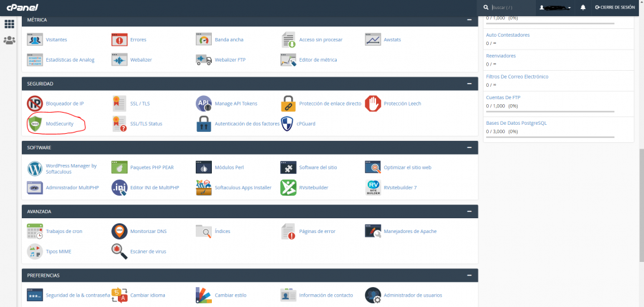
Task: Open Bases De Datos PostgreSQL link
Action: 516,123
